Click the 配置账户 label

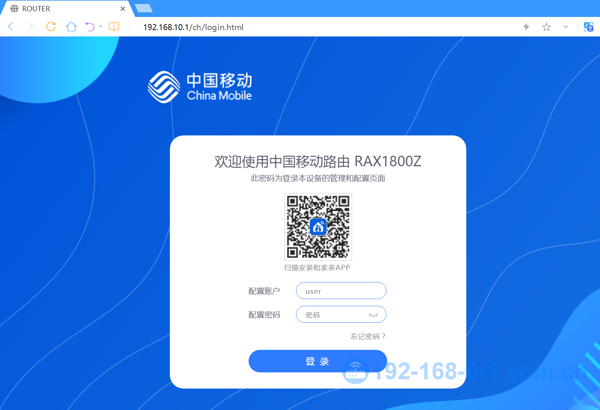pyautogui.click(x=264, y=291)
